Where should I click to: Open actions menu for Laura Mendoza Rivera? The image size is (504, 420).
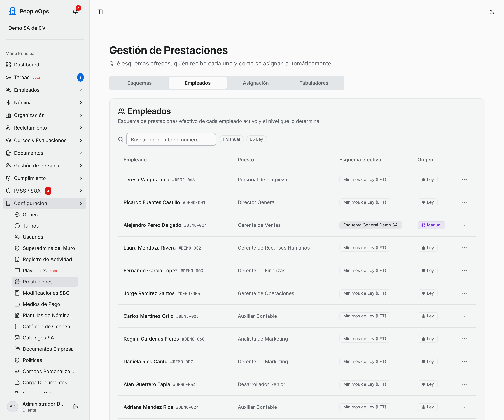pos(464,248)
